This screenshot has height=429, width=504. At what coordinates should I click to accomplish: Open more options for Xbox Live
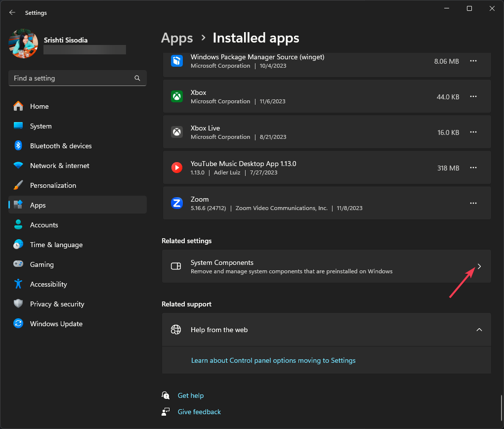coord(473,132)
